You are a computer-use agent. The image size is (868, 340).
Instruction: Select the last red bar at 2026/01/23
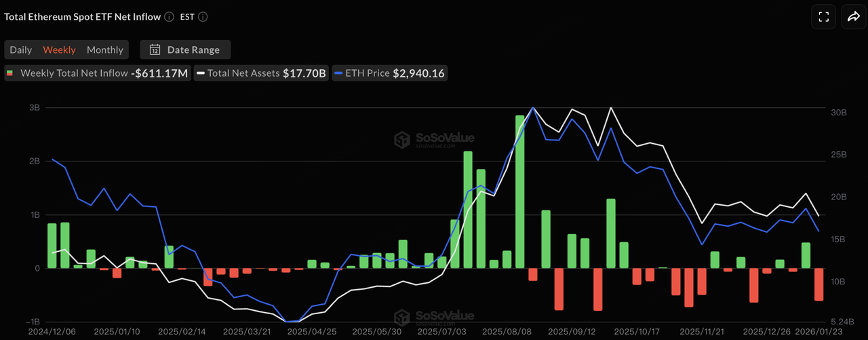pos(818,284)
